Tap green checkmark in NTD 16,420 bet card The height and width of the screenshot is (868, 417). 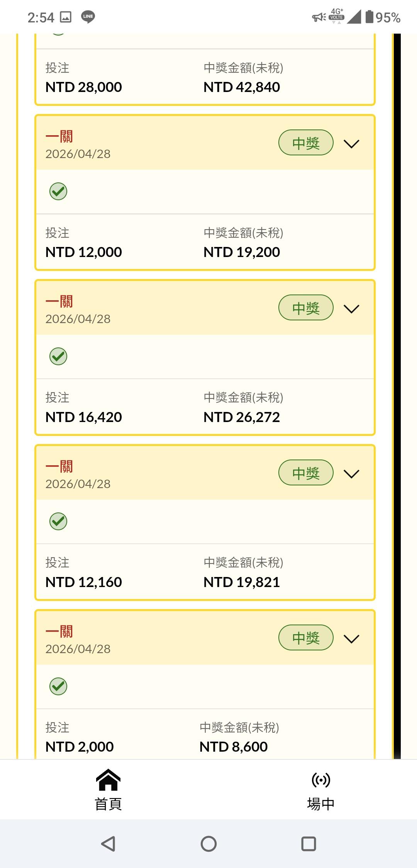pos(58,356)
